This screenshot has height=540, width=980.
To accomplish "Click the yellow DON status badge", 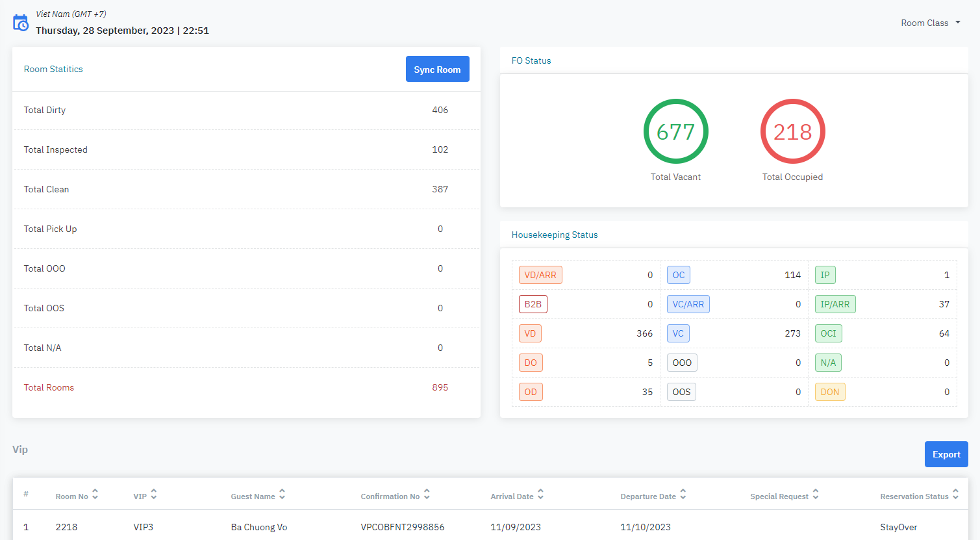I will click(829, 392).
